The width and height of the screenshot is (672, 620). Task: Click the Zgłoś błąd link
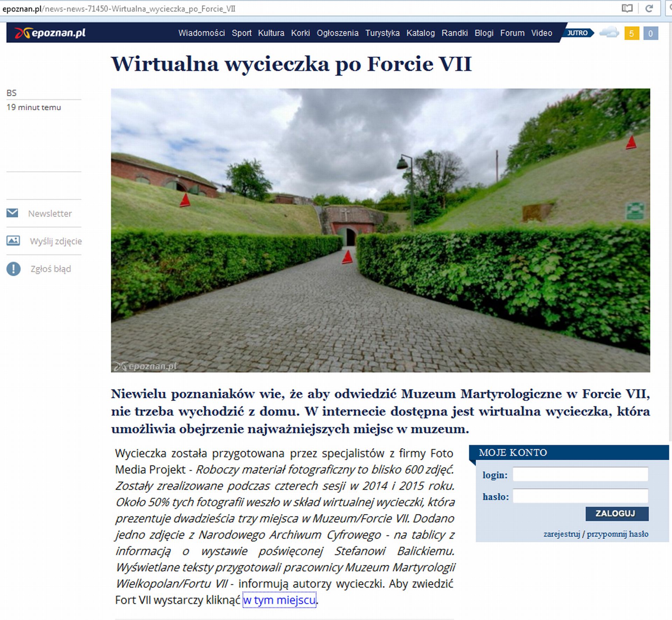tap(51, 269)
